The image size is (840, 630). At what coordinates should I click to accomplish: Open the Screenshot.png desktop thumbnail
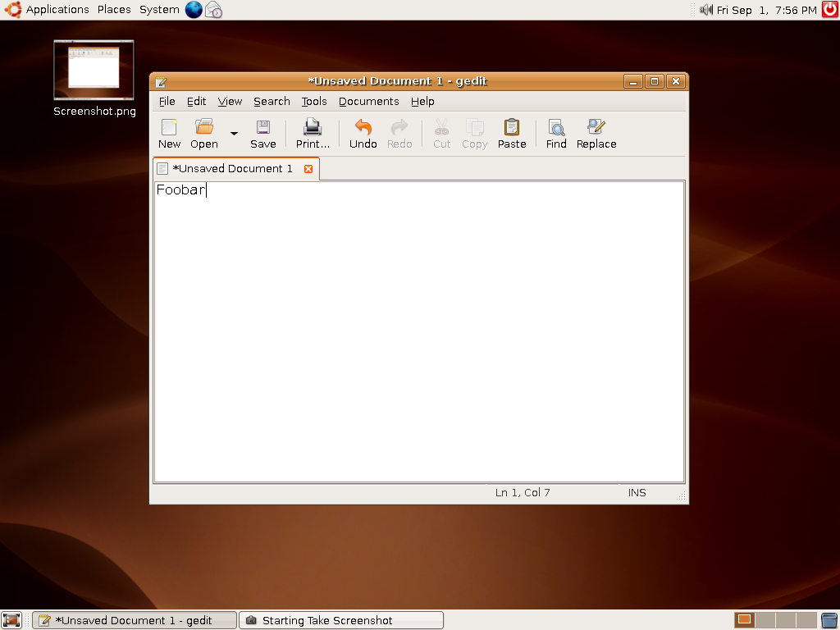click(94, 71)
